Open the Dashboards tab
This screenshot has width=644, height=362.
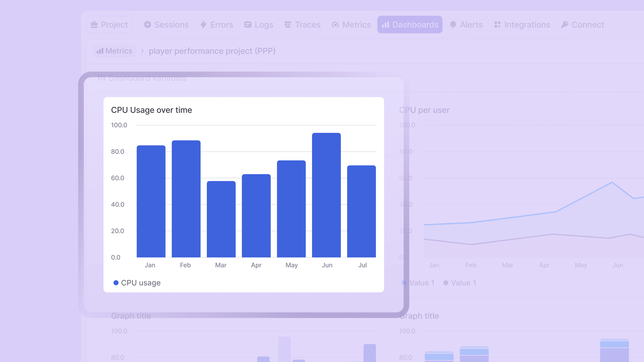[410, 24]
